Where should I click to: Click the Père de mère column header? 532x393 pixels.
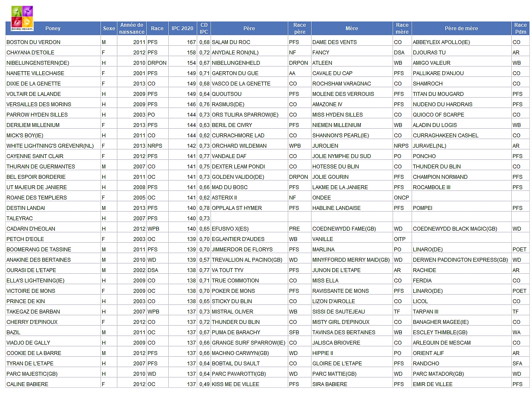point(461,29)
